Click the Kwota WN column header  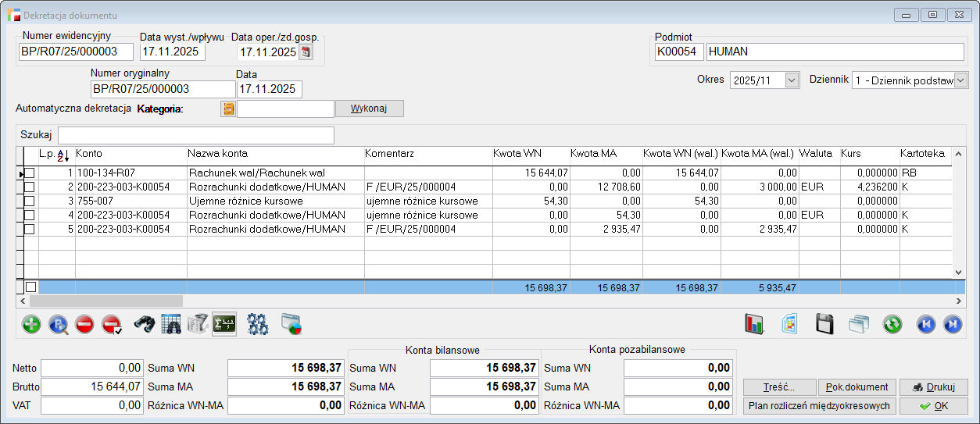[517, 154]
